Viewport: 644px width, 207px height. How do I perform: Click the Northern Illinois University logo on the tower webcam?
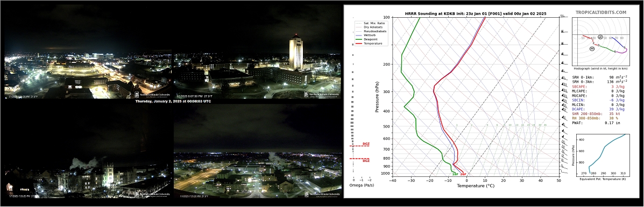click(322, 95)
